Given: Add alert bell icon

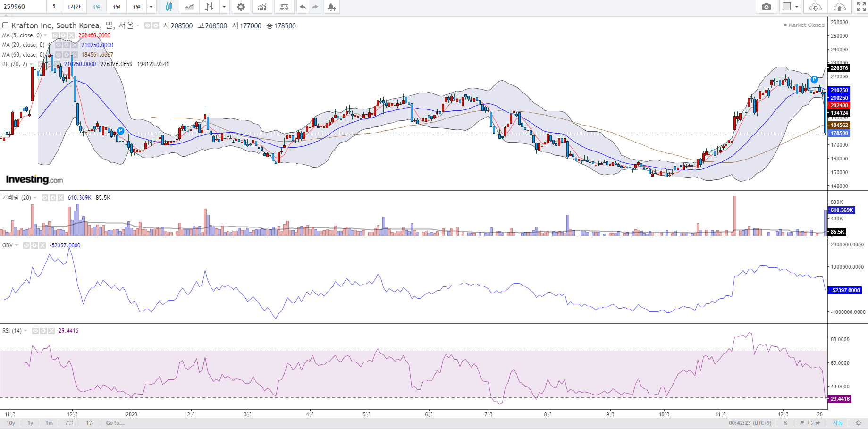Looking at the screenshot, I should coord(331,7).
